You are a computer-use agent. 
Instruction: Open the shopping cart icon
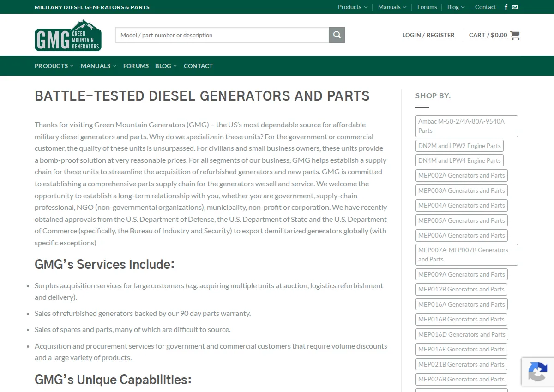pyautogui.click(x=515, y=35)
